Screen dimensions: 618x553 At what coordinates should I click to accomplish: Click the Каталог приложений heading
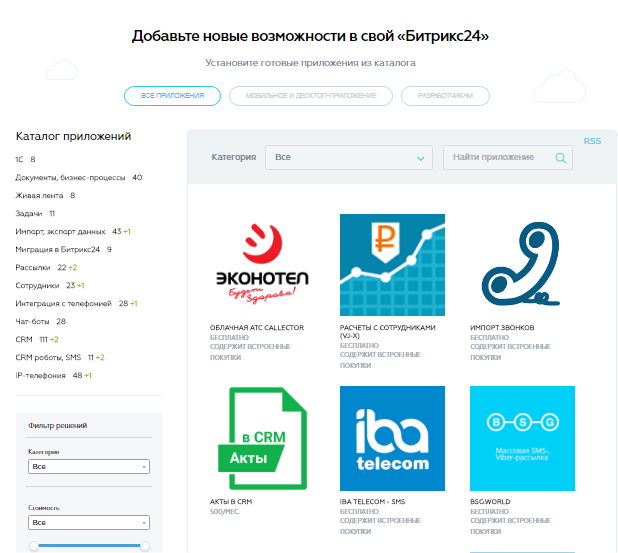coord(73,136)
